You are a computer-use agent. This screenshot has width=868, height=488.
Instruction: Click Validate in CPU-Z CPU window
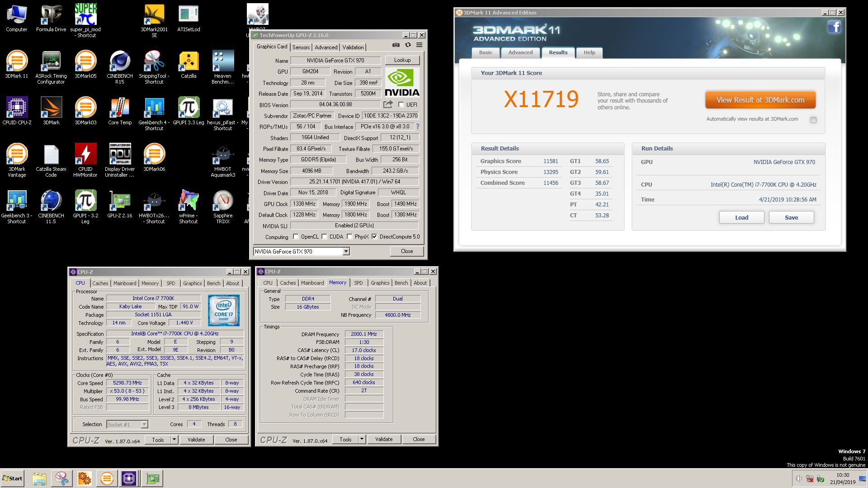click(x=196, y=440)
